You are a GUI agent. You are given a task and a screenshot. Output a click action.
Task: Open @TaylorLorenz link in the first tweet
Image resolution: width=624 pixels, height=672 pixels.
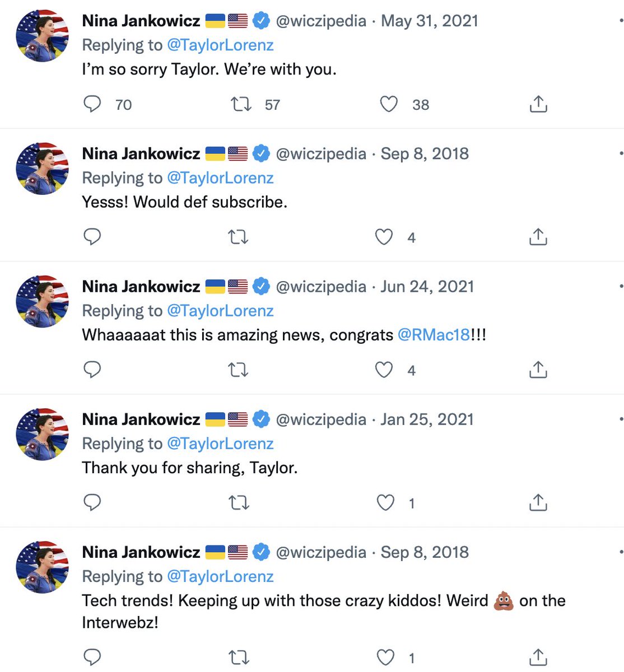point(220,45)
